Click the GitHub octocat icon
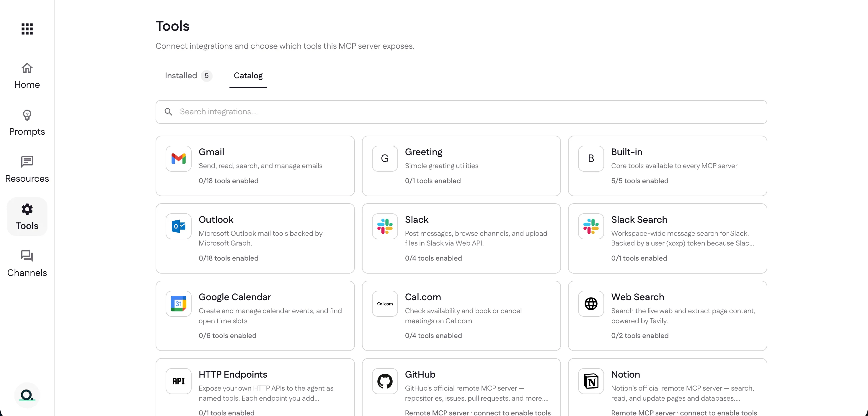 pyautogui.click(x=385, y=381)
